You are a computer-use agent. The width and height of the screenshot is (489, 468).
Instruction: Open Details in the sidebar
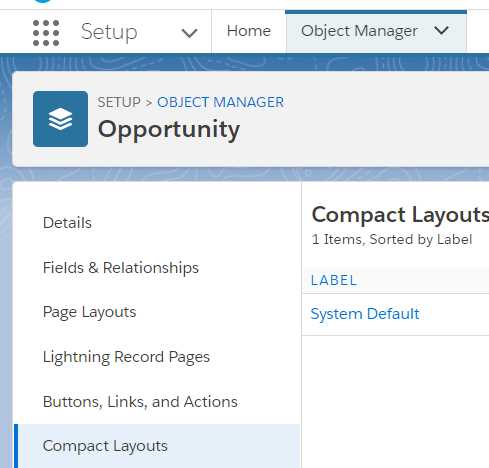(x=67, y=223)
